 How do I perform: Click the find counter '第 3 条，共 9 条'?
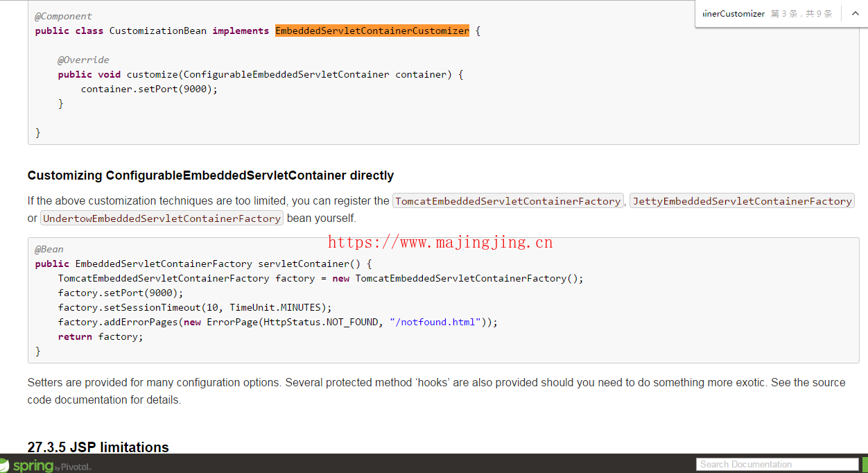click(801, 14)
